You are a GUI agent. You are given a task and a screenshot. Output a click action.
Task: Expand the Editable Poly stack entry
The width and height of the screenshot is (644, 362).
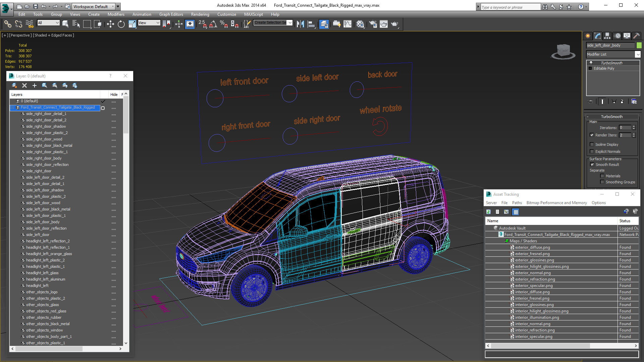click(590, 68)
